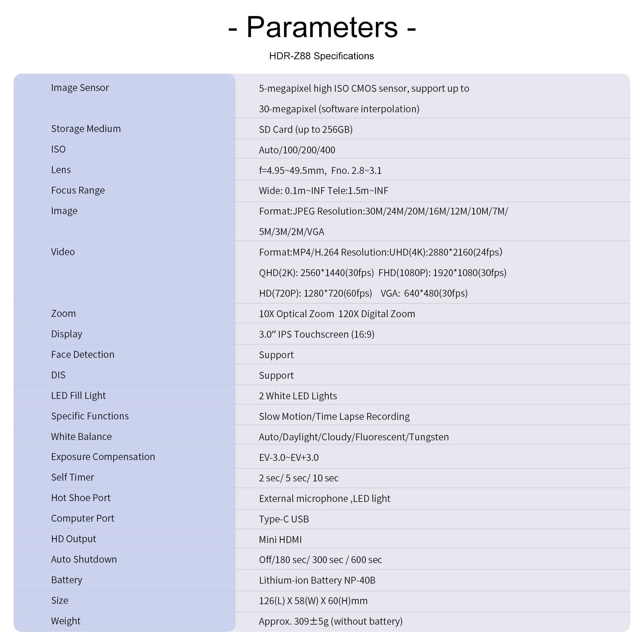Click the "10X Optical Zoom" value

click(x=296, y=314)
